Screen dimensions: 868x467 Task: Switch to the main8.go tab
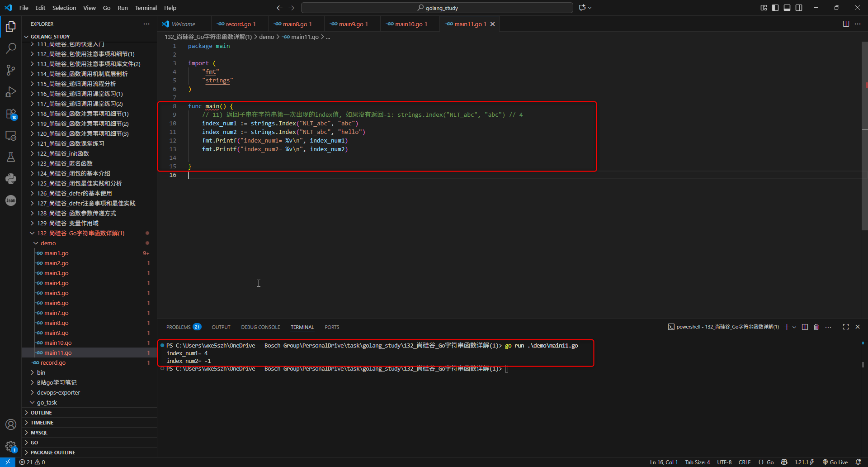point(295,24)
